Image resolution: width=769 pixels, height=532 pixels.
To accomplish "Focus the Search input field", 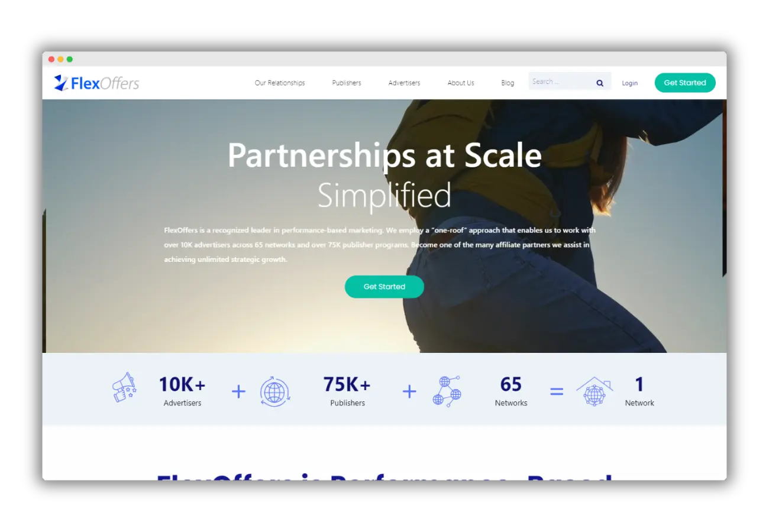I will (561, 82).
